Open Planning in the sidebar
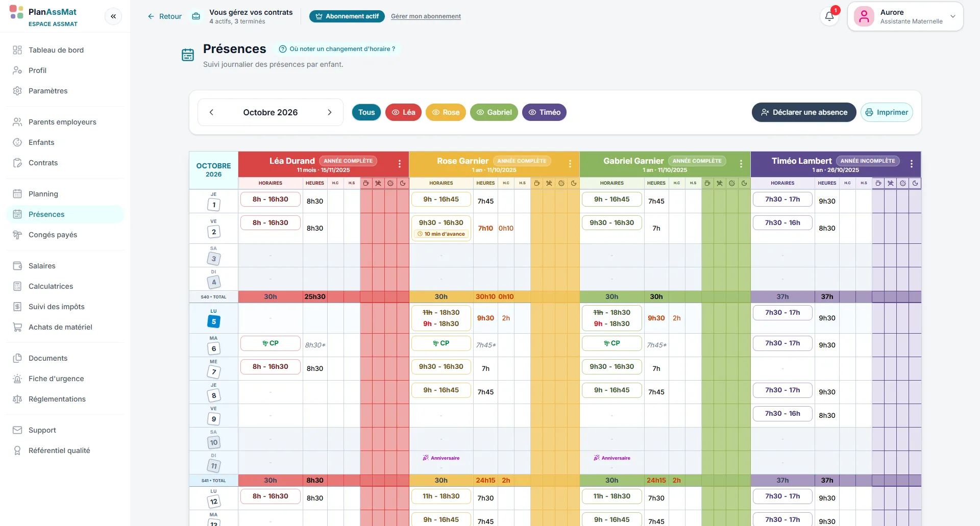 coord(65,194)
